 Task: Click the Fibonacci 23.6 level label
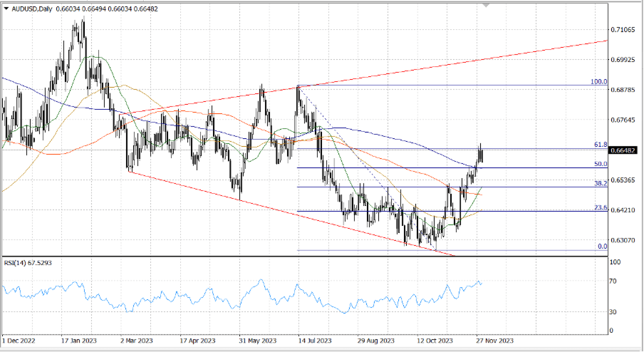pyautogui.click(x=600, y=207)
